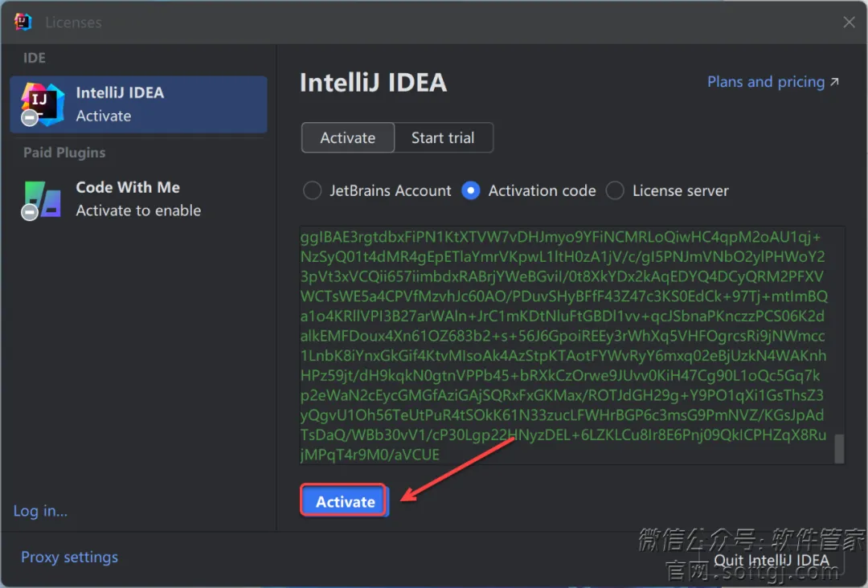Open the Plans and pricing link
Viewport: 868px width, 588px height.
(x=773, y=82)
